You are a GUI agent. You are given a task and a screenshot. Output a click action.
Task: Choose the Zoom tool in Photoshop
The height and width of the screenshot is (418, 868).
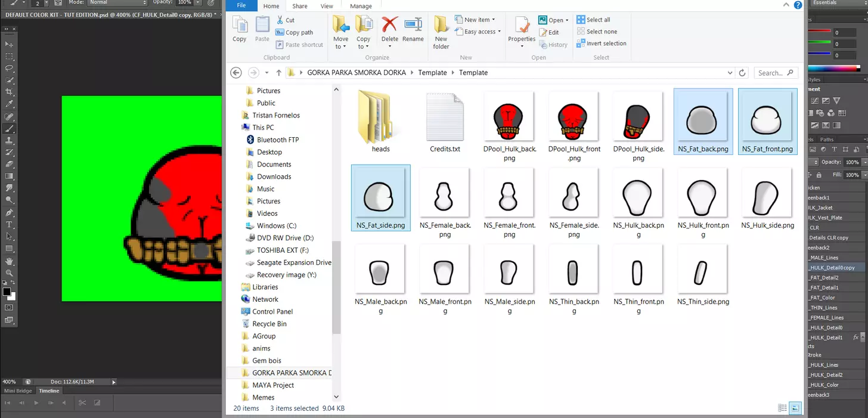9,273
